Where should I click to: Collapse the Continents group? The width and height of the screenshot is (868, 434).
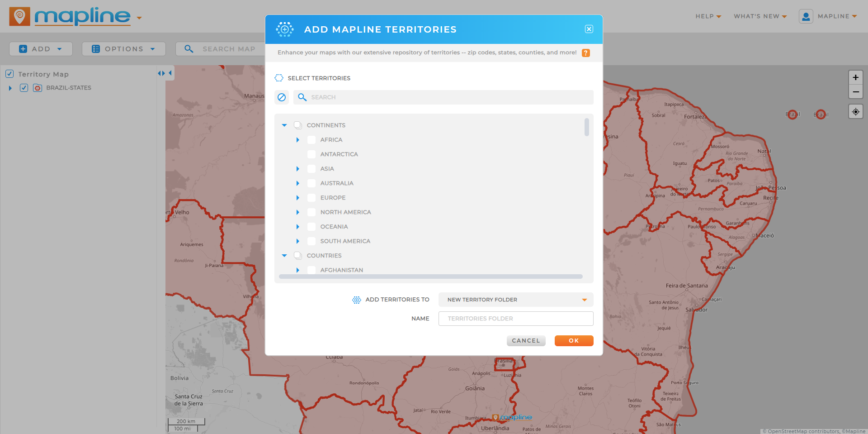tap(284, 125)
